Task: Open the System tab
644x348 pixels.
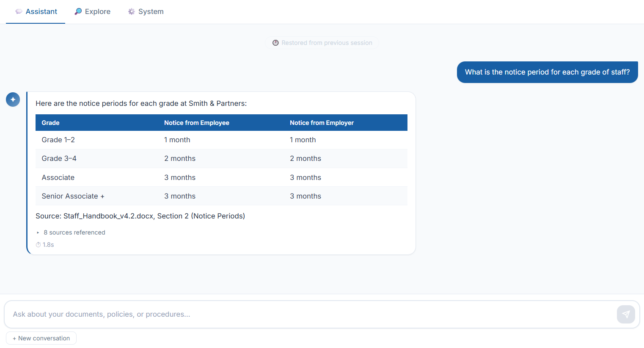Action: click(x=146, y=11)
